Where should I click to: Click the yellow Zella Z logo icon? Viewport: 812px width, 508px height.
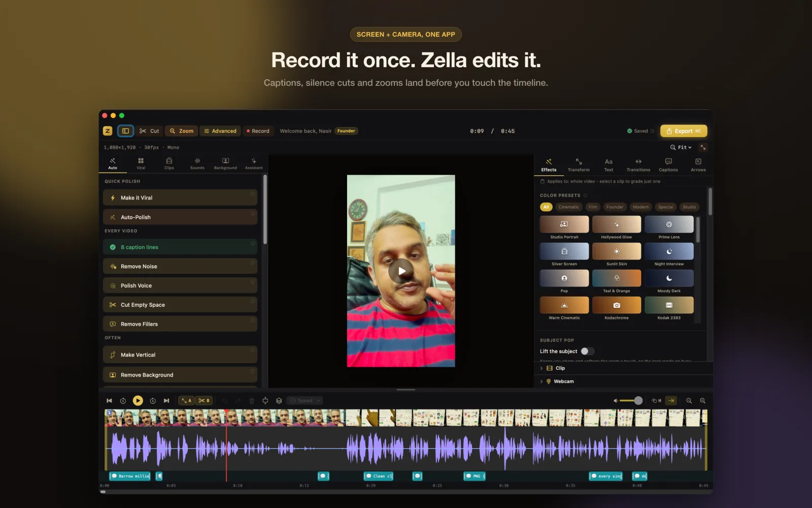[x=108, y=131]
